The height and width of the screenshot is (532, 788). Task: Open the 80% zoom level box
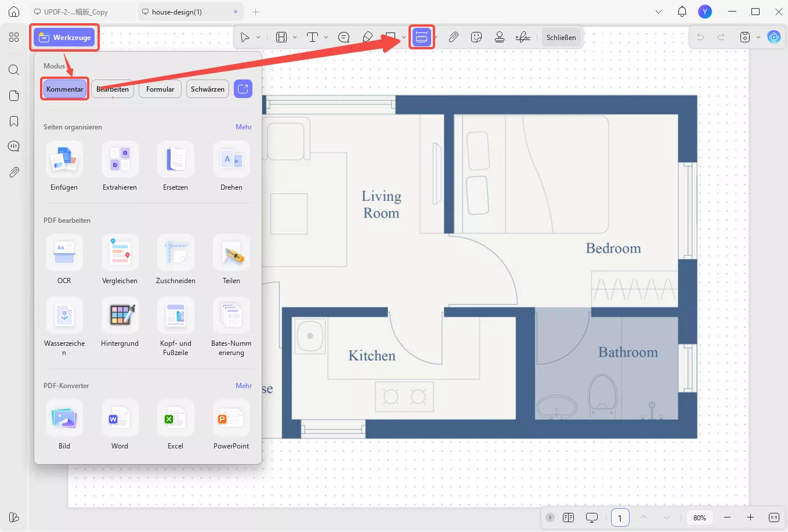click(700, 517)
